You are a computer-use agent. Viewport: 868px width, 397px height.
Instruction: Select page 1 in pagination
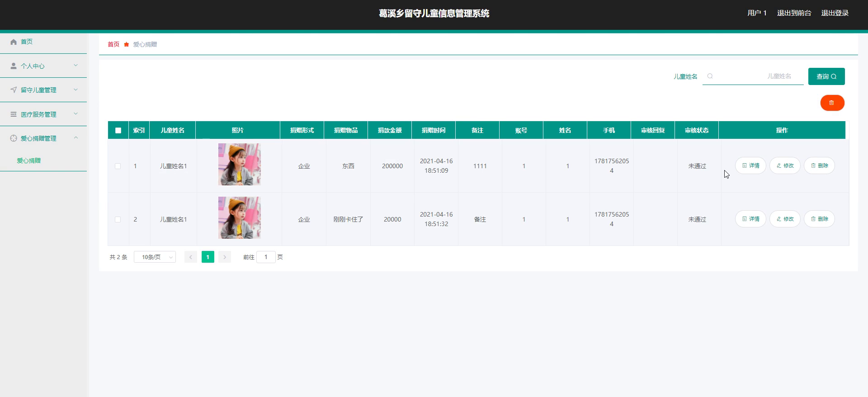click(x=208, y=257)
